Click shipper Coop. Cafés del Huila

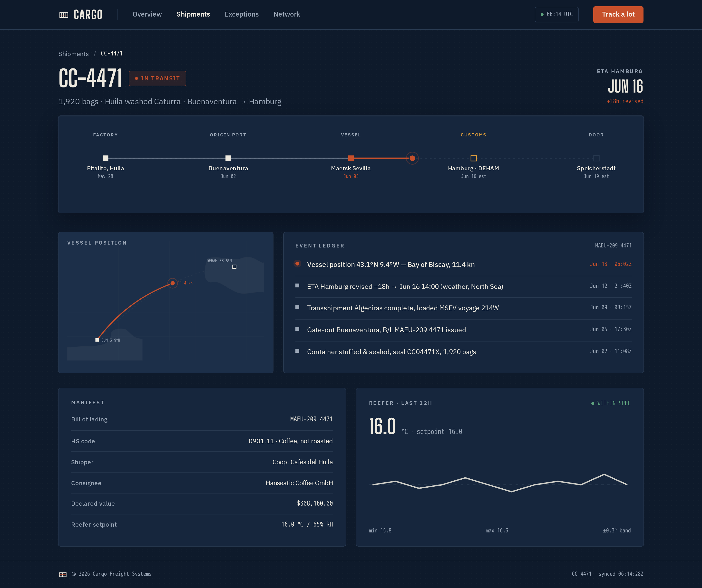tap(302, 462)
